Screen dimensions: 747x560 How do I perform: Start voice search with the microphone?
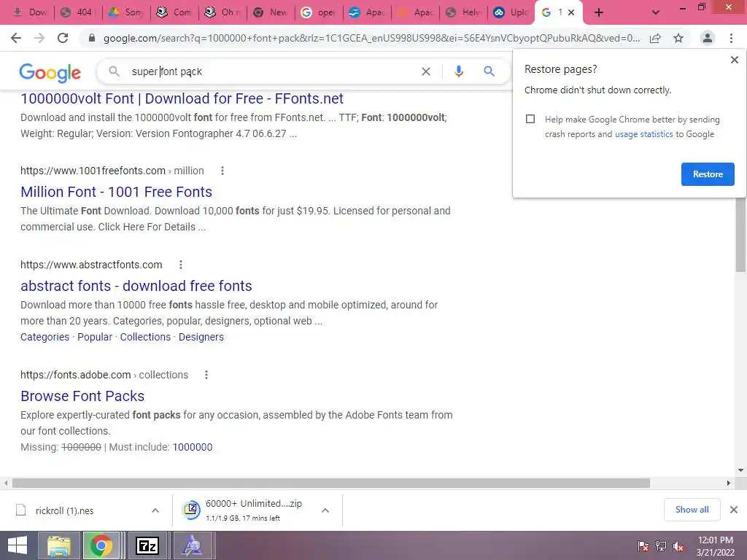pos(458,71)
